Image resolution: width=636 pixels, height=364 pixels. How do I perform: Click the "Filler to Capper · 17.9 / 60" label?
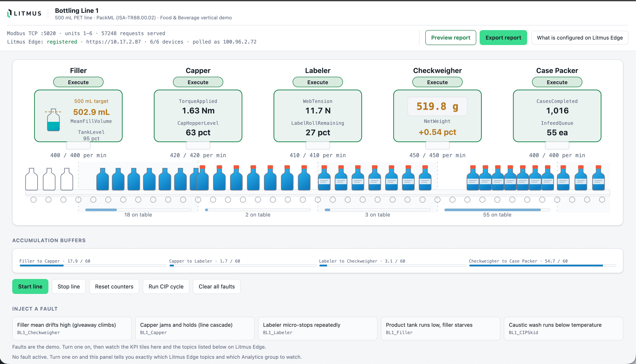[x=55, y=261]
